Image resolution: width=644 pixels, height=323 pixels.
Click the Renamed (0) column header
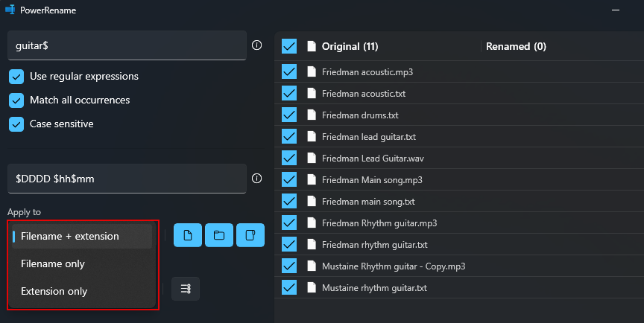(x=516, y=46)
